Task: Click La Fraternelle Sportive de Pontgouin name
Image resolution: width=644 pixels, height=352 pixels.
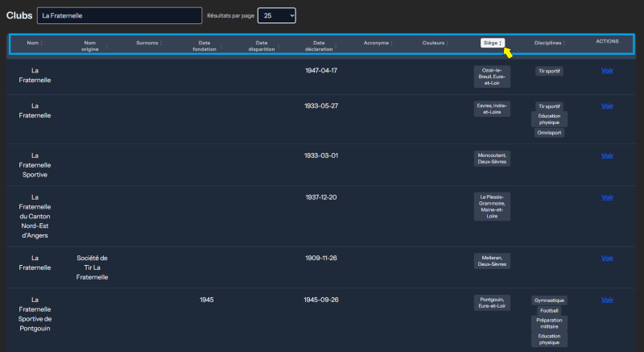Action: pyautogui.click(x=35, y=314)
